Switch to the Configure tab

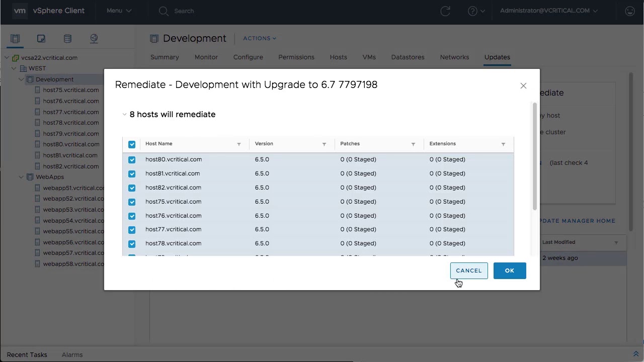point(248,57)
